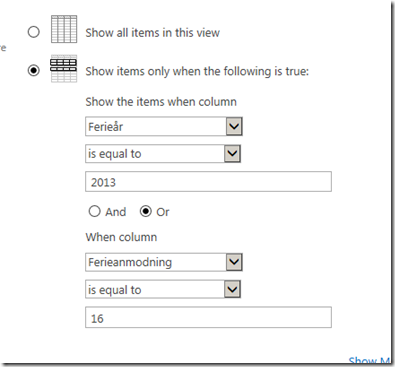Image resolution: width=395 pixels, height=367 pixels.
Task: Click the filtered table rows icon
Action: click(64, 69)
